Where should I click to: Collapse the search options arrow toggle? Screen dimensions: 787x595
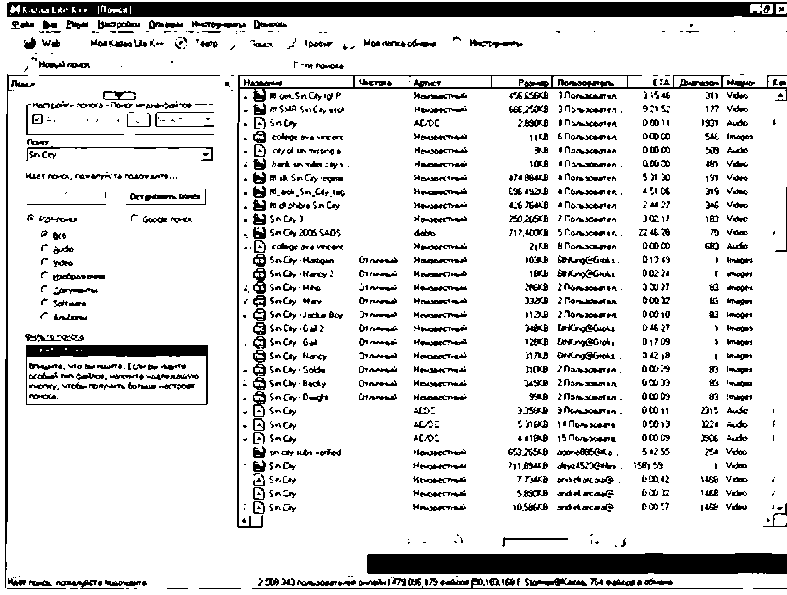(x=119, y=95)
